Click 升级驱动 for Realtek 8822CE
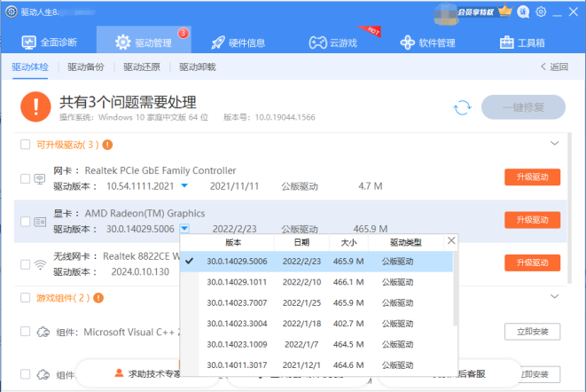 click(x=532, y=263)
